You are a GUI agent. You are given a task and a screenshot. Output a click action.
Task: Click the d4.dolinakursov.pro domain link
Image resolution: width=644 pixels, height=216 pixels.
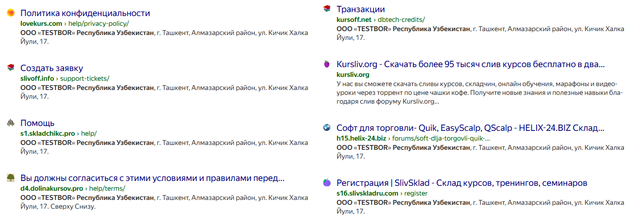tap(52, 188)
